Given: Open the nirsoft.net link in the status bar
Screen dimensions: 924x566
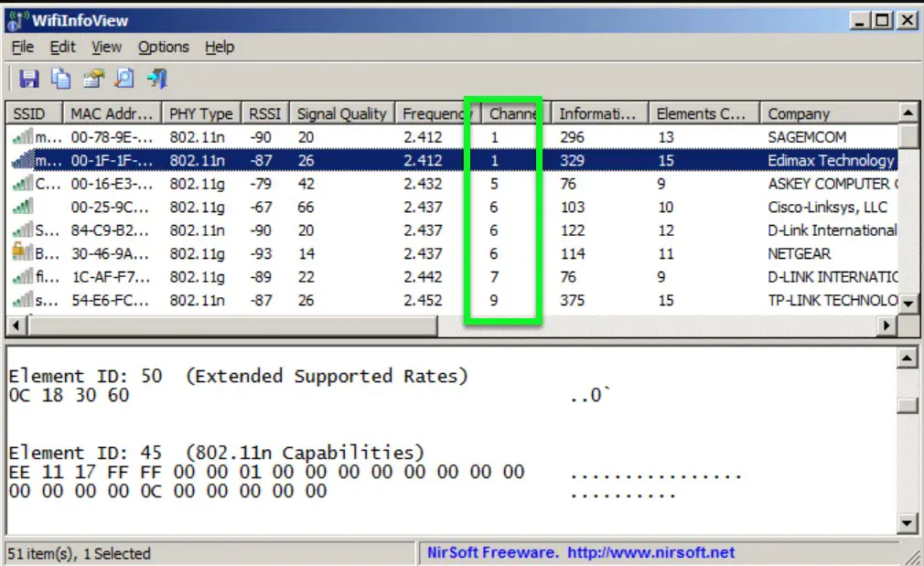Looking at the screenshot, I should click(650, 552).
